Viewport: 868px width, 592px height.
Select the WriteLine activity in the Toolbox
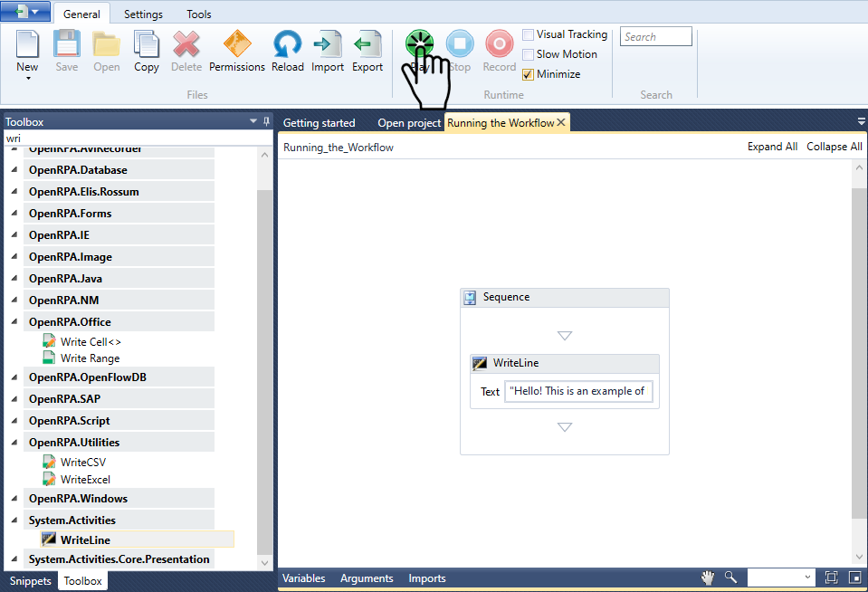pyautogui.click(x=138, y=539)
